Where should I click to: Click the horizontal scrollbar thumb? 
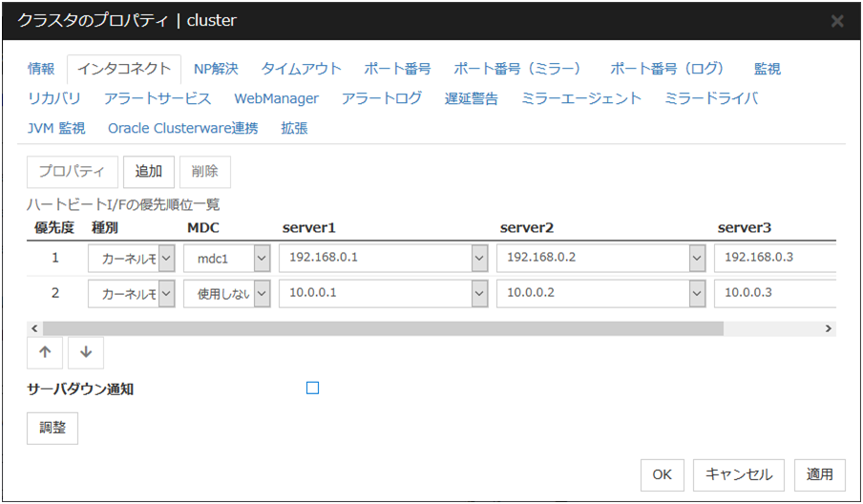382,328
